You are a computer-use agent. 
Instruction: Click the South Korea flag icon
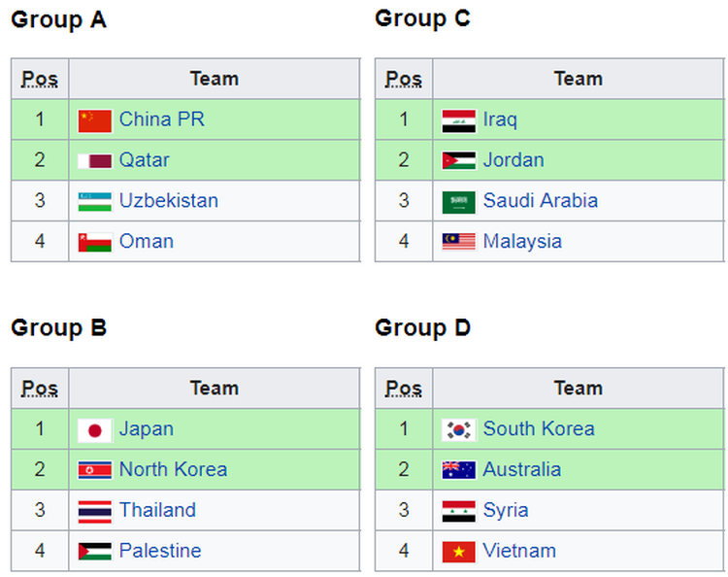pos(458,429)
